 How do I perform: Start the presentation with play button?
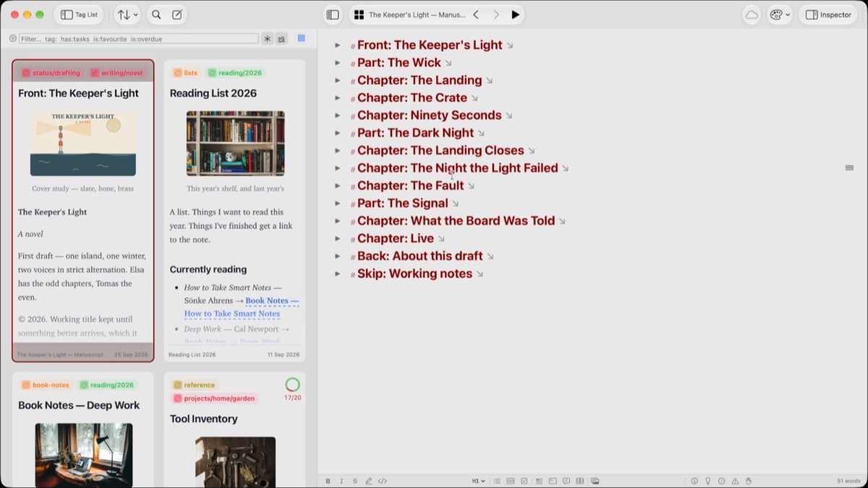tap(515, 14)
